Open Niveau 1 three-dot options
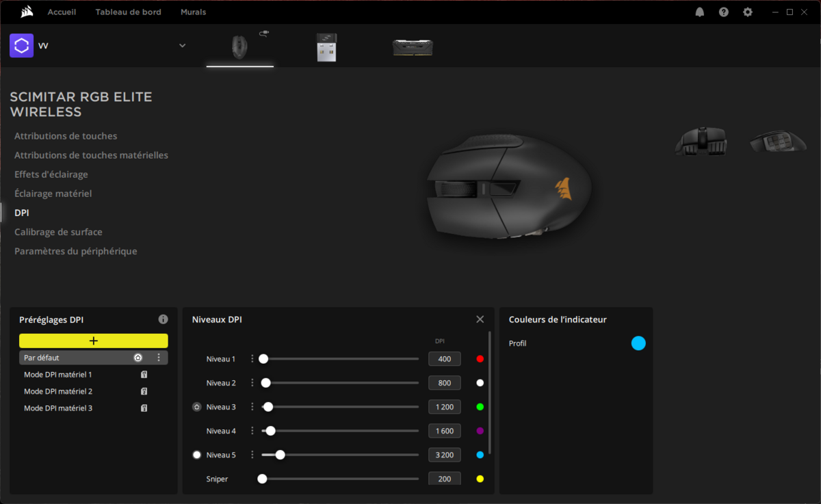The width and height of the screenshot is (821, 504). click(252, 359)
